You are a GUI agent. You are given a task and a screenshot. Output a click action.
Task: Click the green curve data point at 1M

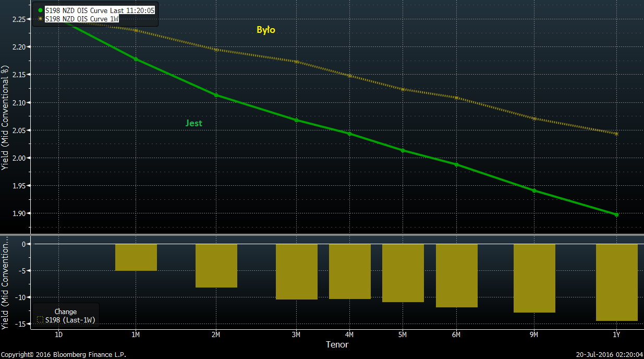(x=136, y=59)
